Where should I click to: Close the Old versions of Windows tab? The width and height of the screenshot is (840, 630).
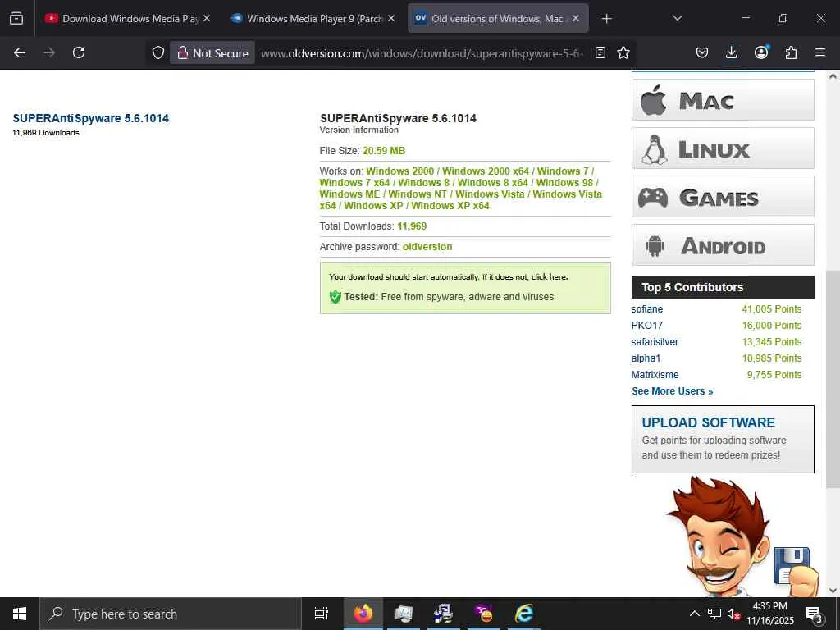pos(576,18)
